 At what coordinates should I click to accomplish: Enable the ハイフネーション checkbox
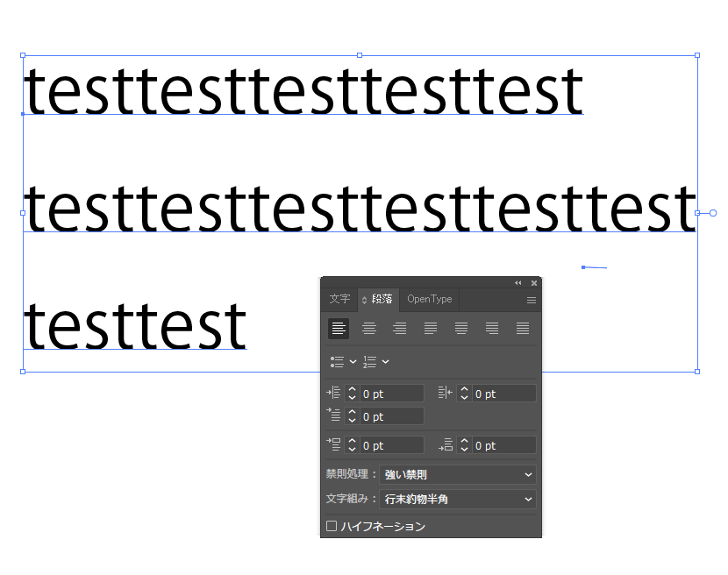pos(332,527)
